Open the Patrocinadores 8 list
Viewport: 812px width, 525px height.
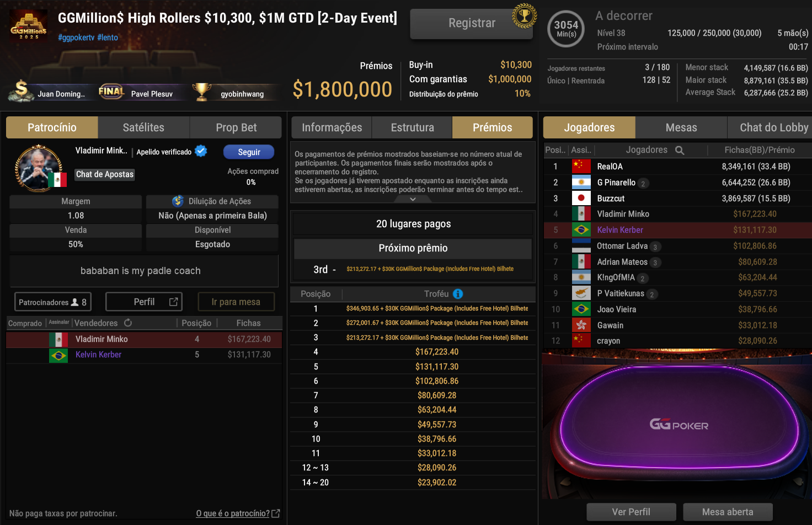pos(52,302)
